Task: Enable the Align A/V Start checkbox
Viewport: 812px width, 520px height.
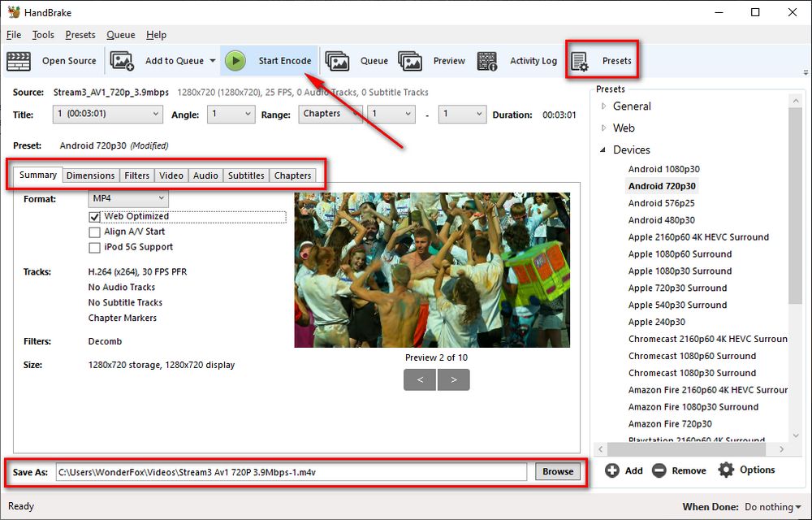Action: click(x=94, y=232)
